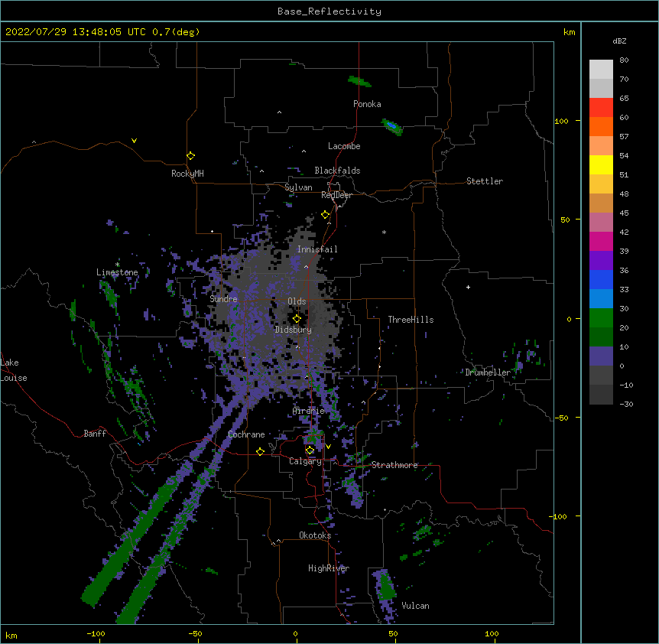Click the RockyMH town label
Screen dimensions: 659x644
click(x=187, y=174)
